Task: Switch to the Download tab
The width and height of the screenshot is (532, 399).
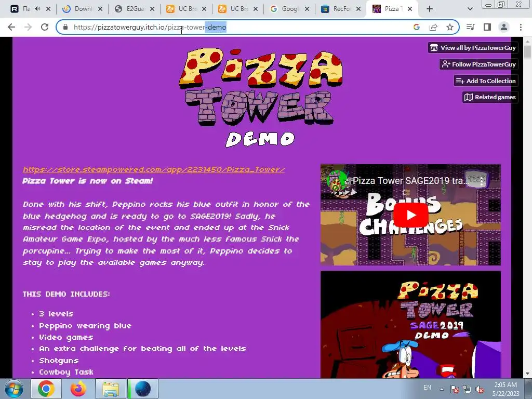Action: tap(83, 9)
